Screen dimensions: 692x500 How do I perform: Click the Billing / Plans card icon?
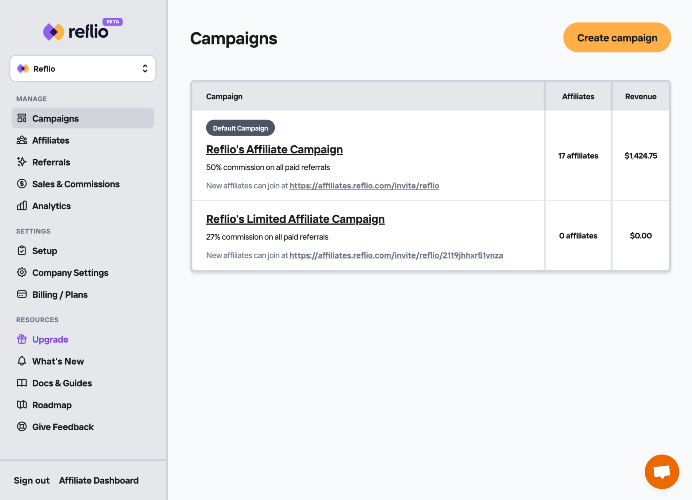[22, 295]
